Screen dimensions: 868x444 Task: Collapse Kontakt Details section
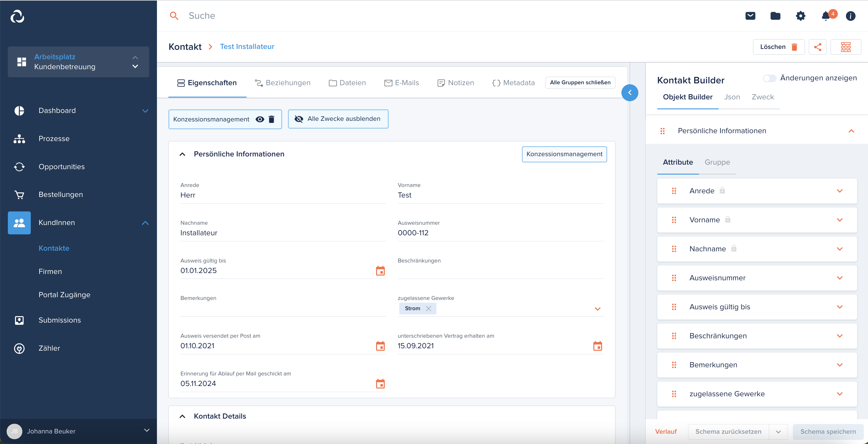click(x=182, y=416)
